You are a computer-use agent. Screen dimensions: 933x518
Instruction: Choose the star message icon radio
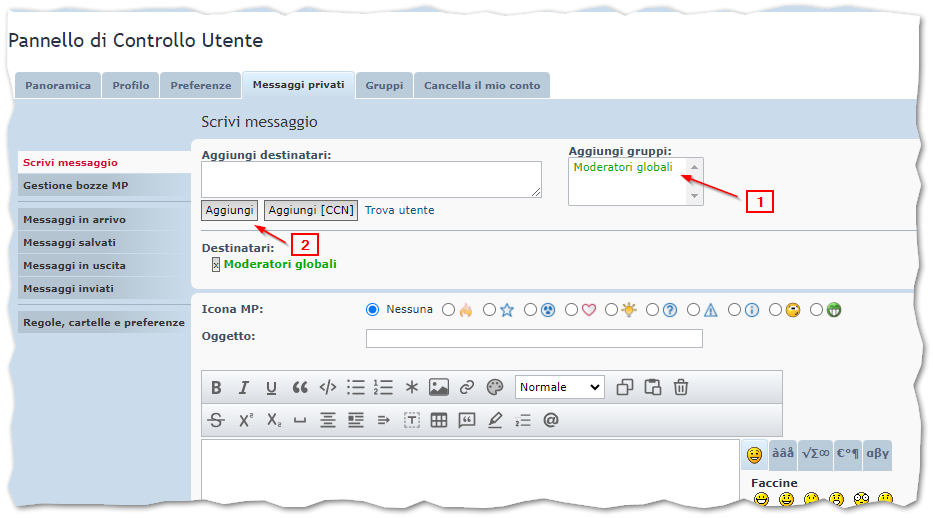pyautogui.click(x=489, y=310)
